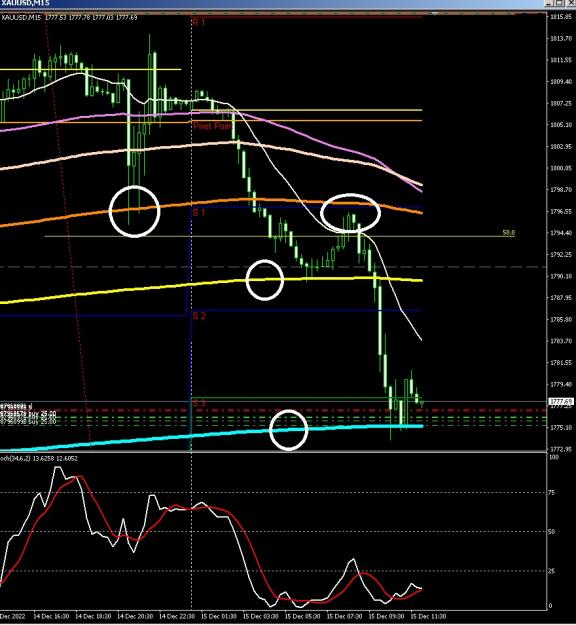Close the XAUUSD,M15 chart window
576x625 pixels.
(x=570, y=3)
